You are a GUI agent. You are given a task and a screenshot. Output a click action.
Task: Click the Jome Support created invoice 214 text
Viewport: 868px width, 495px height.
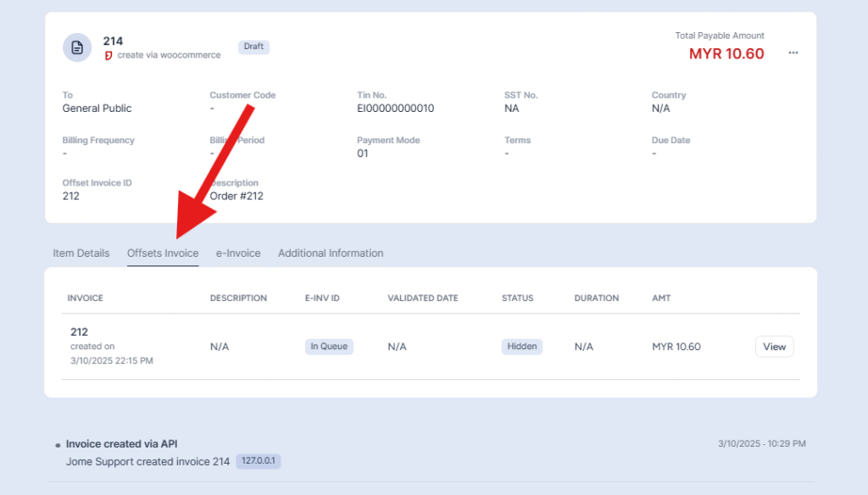tap(147, 462)
